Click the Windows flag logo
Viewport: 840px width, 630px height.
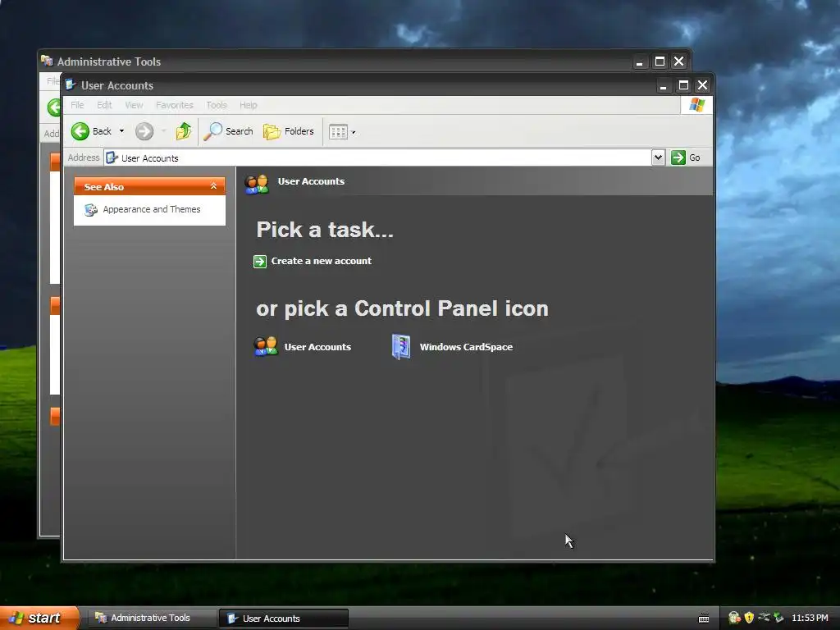697,105
